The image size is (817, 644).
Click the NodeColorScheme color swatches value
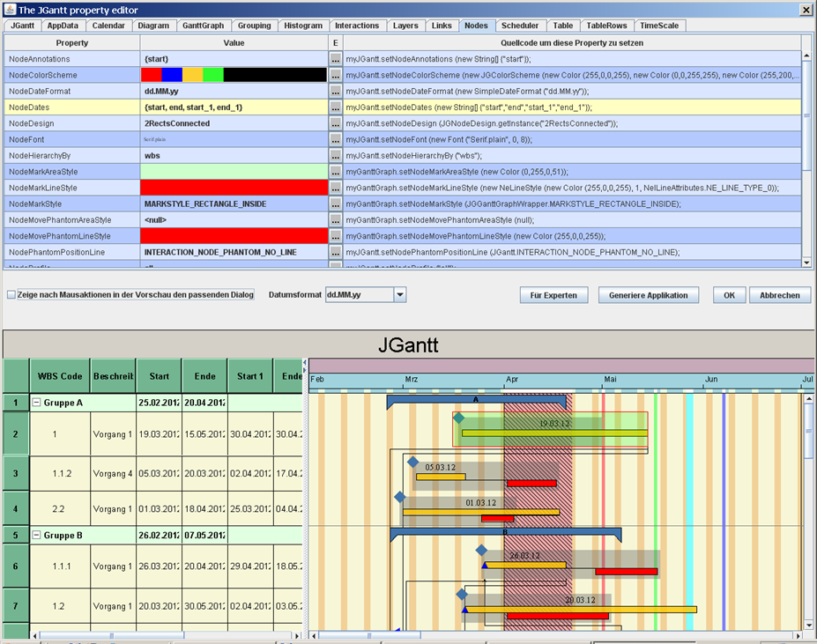234,75
